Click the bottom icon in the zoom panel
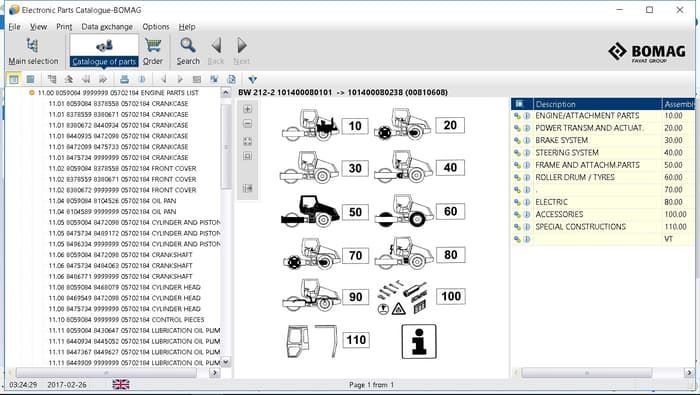The width and height of the screenshot is (700, 395). click(248, 188)
